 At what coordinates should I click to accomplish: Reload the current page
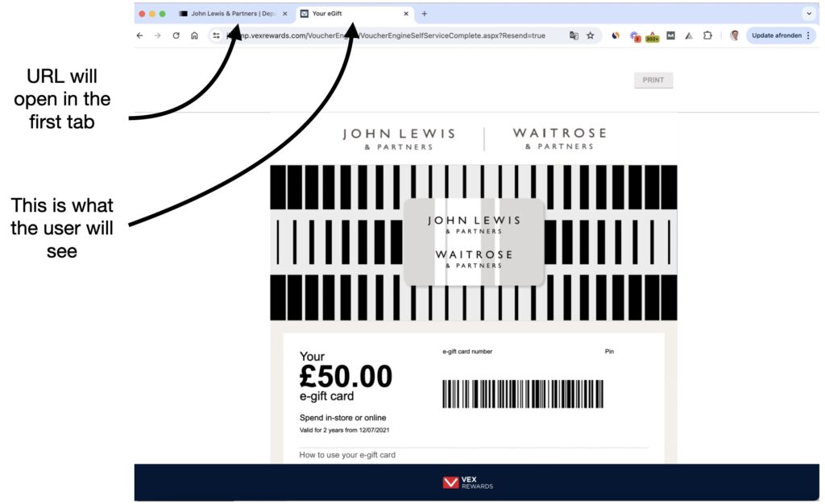176,35
